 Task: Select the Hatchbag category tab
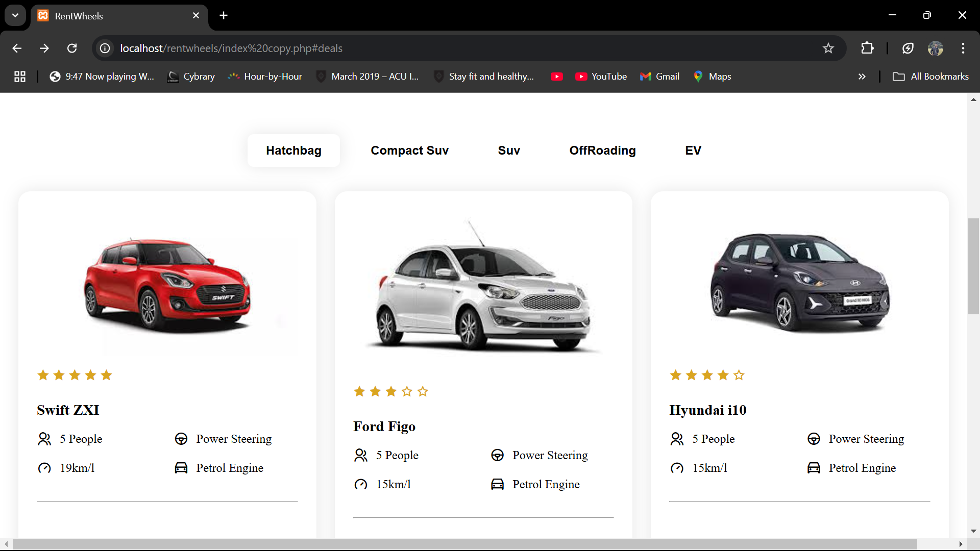(x=293, y=151)
